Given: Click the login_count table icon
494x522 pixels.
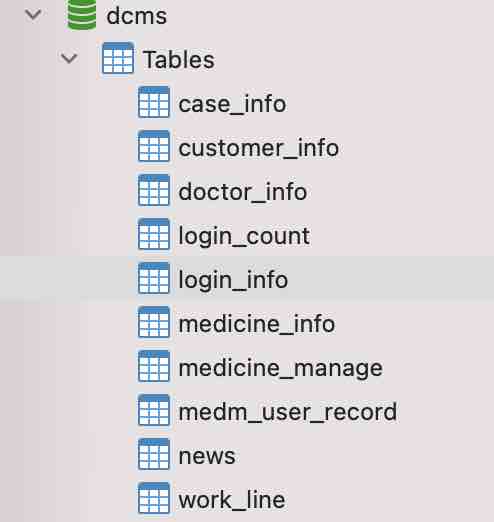Looking at the screenshot, I should point(154,234).
